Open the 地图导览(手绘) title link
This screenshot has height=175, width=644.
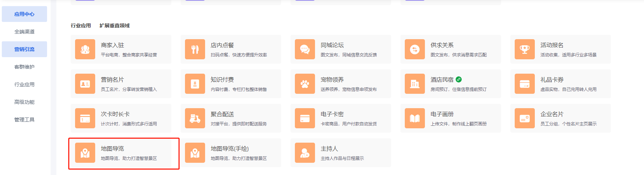(x=230, y=149)
